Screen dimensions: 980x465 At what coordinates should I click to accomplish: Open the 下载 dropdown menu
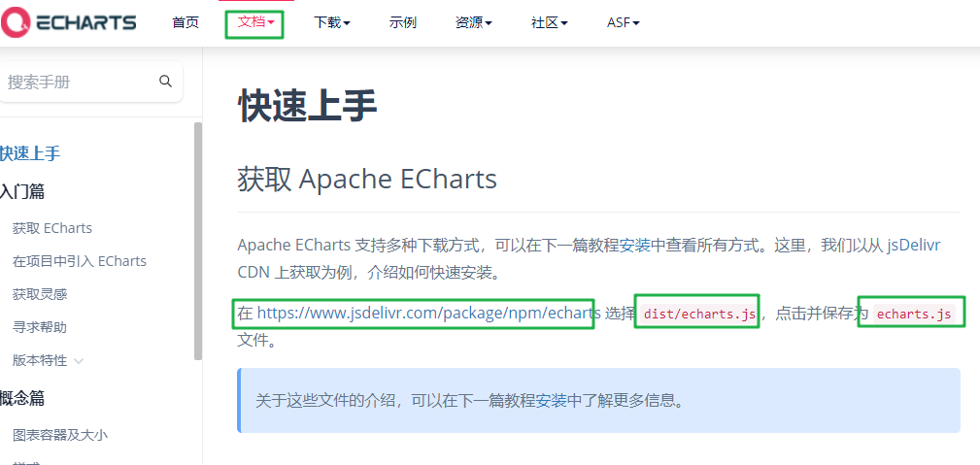[x=332, y=23]
